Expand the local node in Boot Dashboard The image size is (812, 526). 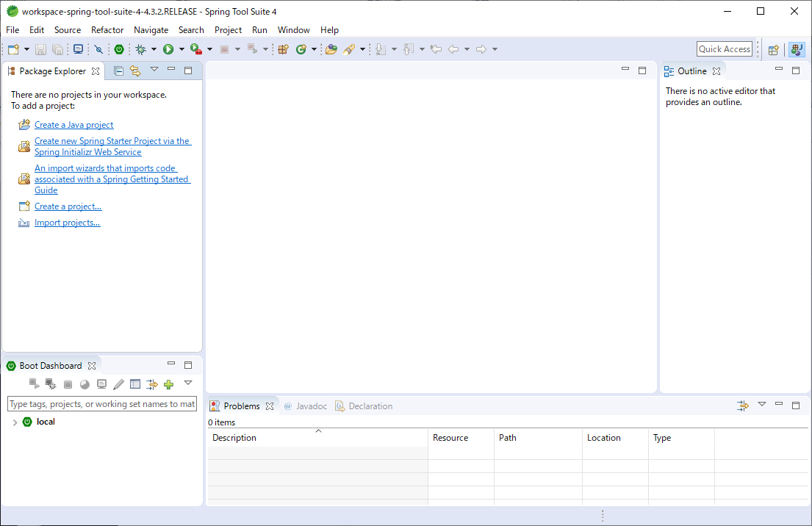(15, 422)
